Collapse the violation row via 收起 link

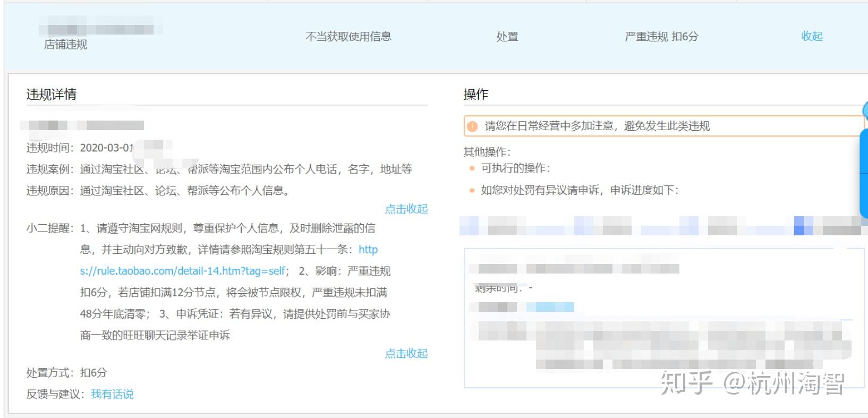click(x=812, y=36)
